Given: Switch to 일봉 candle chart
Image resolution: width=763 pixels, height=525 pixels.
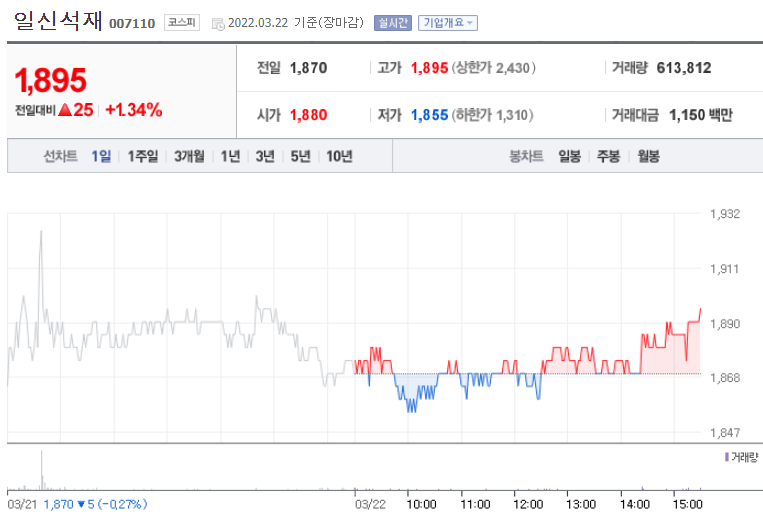Looking at the screenshot, I should pos(569,156).
